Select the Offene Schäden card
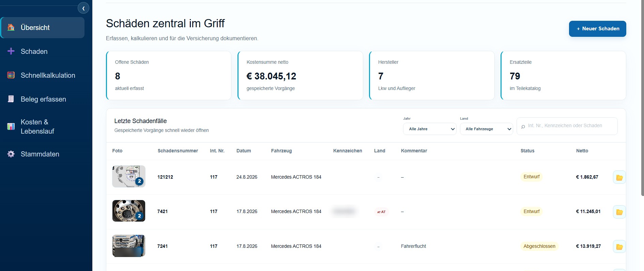This screenshot has width=644, height=271. coord(169,75)
